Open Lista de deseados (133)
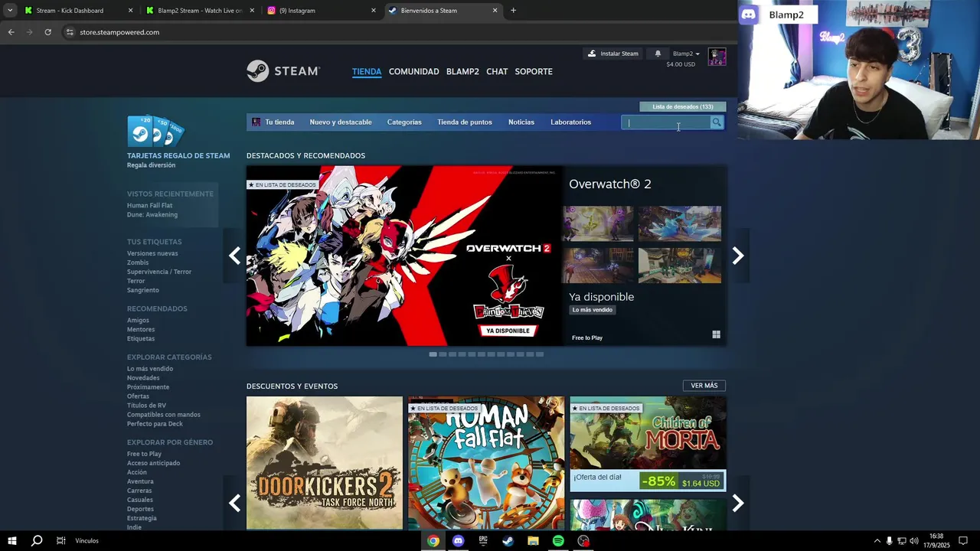 (x=682, y=106)
